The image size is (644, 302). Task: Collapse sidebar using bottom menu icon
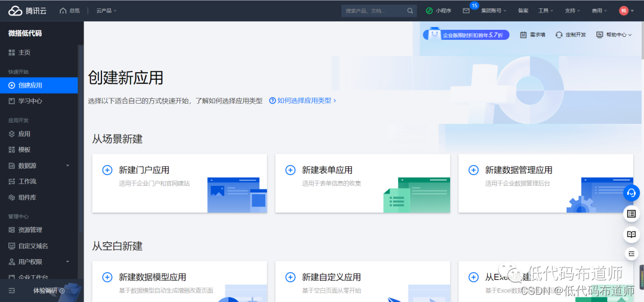click(12, 291)
